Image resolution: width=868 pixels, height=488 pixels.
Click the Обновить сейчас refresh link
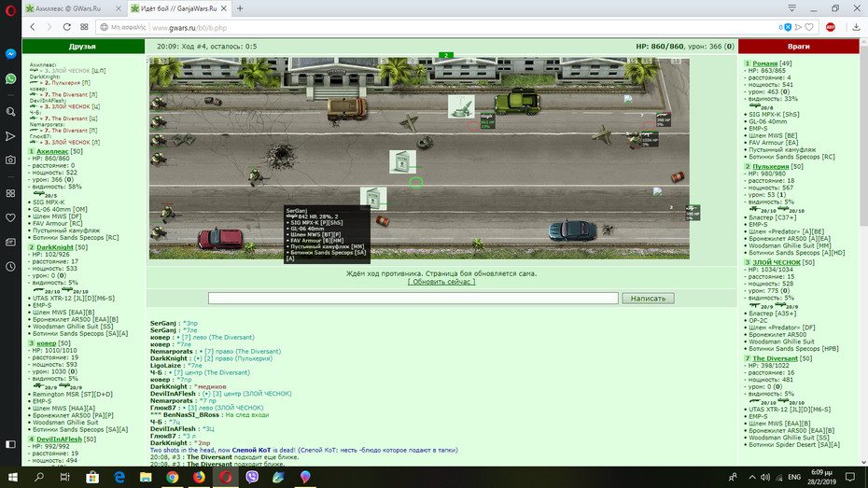point(441,282)
